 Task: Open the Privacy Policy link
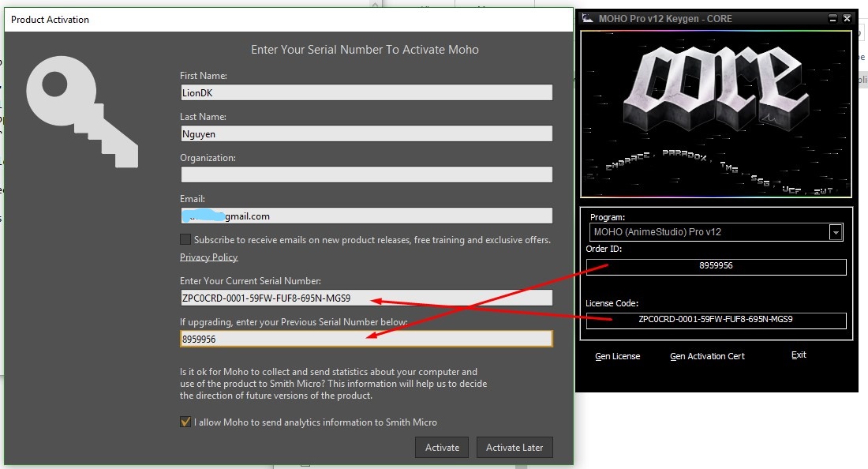pyautogui.click(x=208, y=257)
